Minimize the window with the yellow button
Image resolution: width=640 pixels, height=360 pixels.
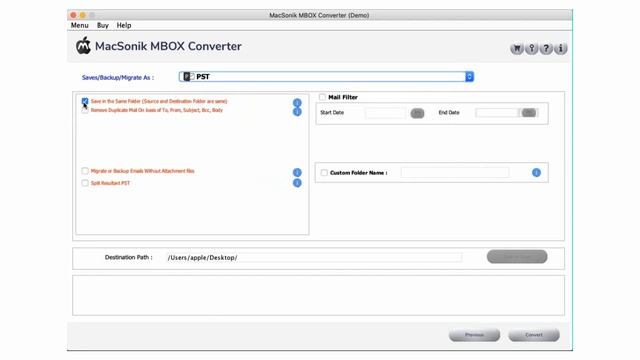82,15
